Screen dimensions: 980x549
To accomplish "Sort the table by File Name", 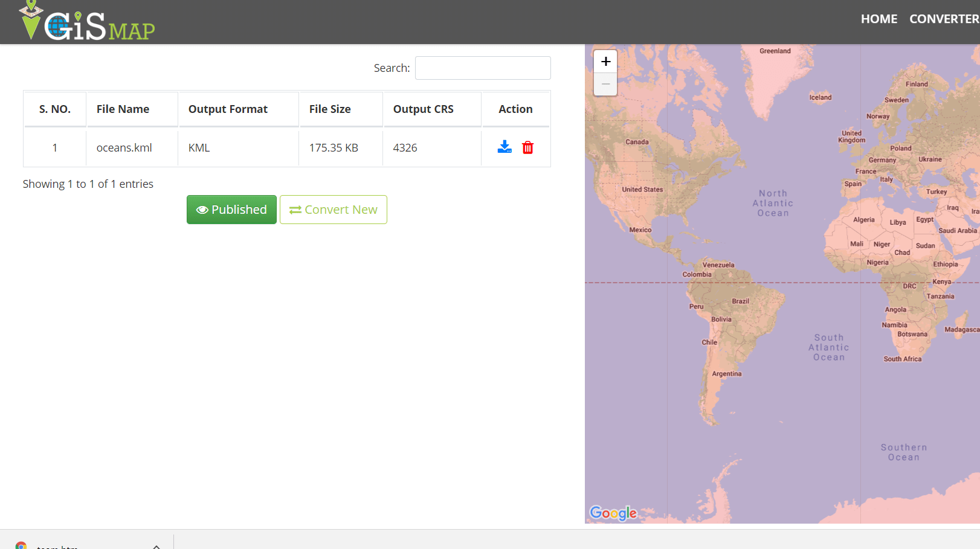I will (123, 109).
